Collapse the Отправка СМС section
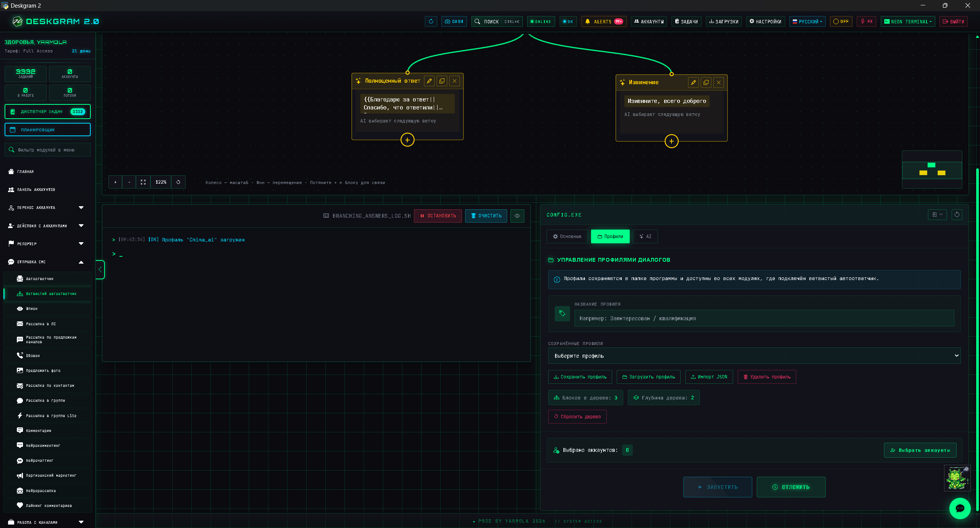 pos(47,262)
